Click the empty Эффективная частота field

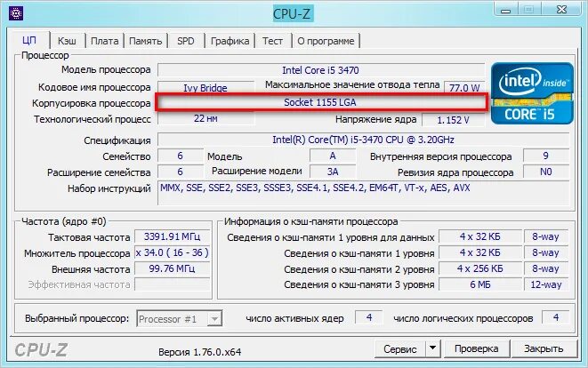pyautogui.click(x=172, y=284)
